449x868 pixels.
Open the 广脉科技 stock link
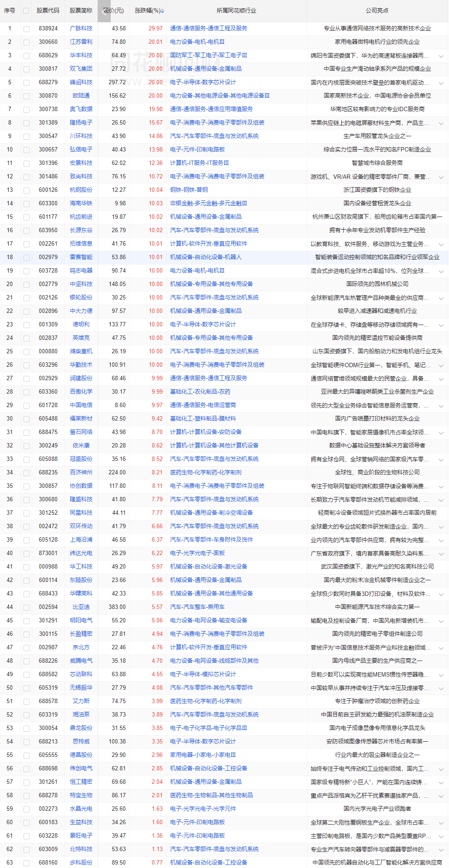(x=81, y=28)
